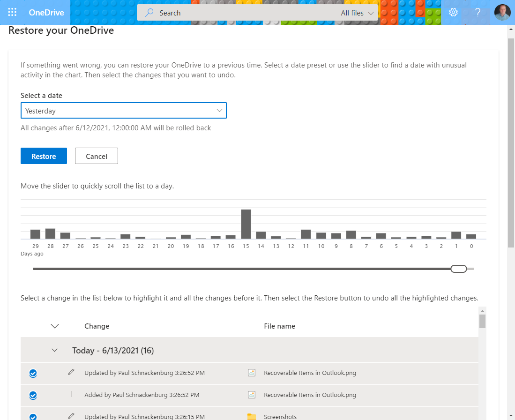Click the Screenshots folder name
Viewport: 515px width, 420px height.
tap(280, 416)
